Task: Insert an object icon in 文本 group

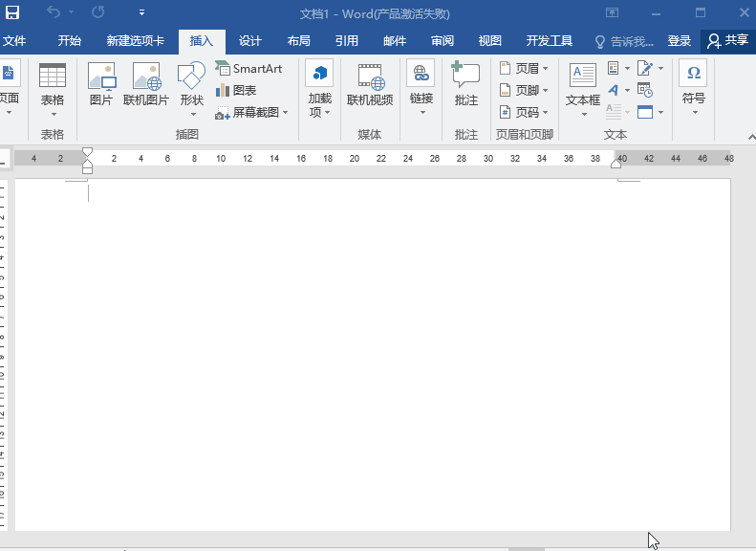Action: (x=645, y=112)
